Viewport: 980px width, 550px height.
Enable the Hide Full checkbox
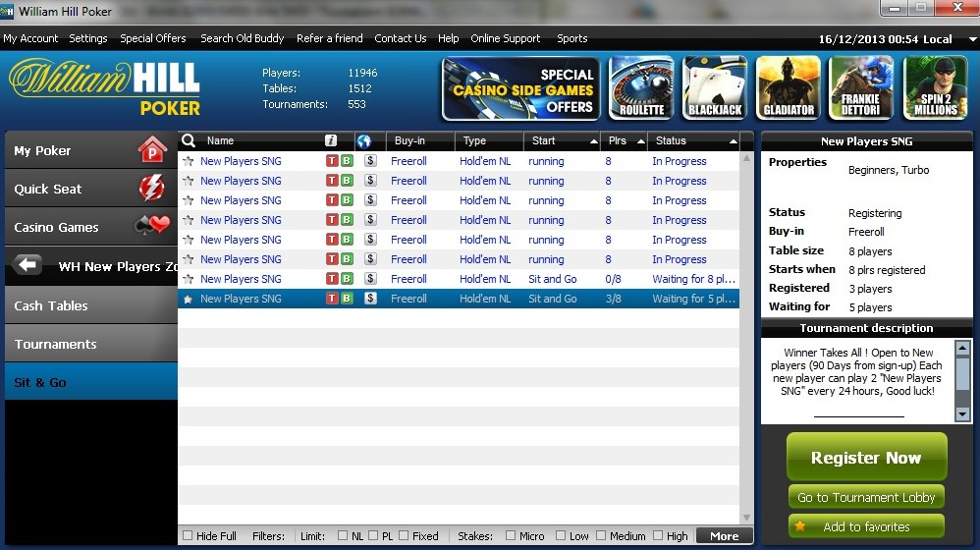point(188,535)
